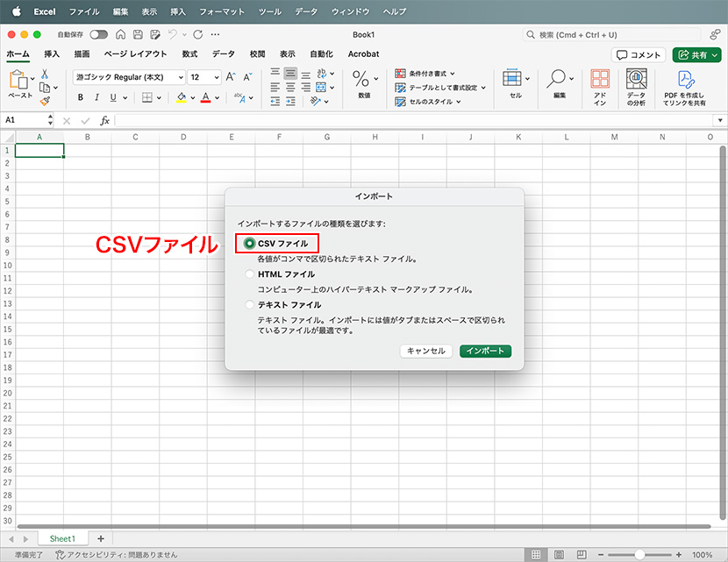Viewport: 728px width, 562px height.
Task: Switch to Normal view in the status bar
Action: [536, 555]
